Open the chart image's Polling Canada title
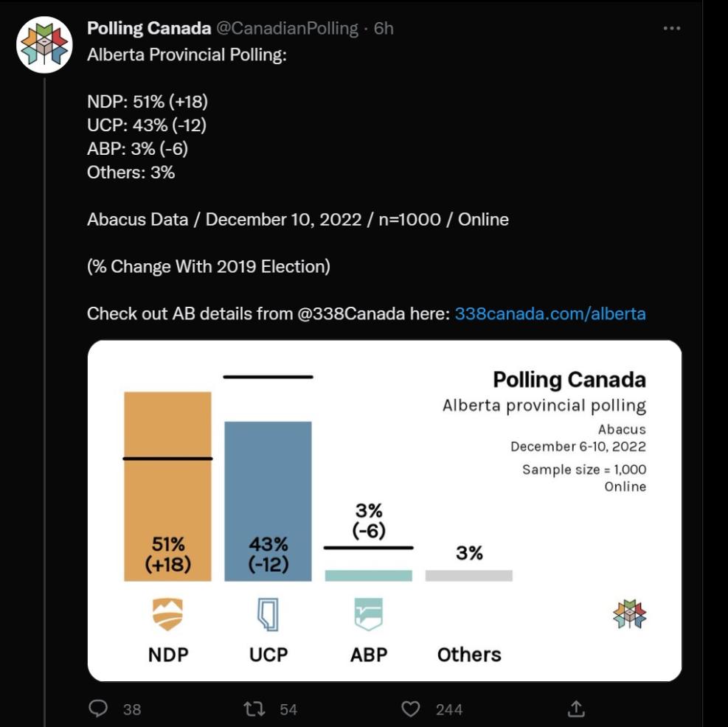728x727 pixels. tap(569, 380)
